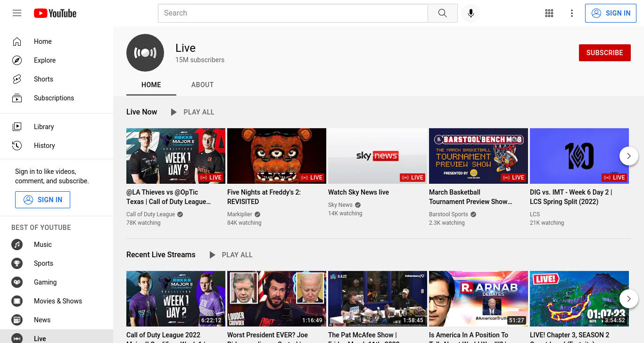
Task: Click 'Live Now' section heading
Action: coord(141,112)
